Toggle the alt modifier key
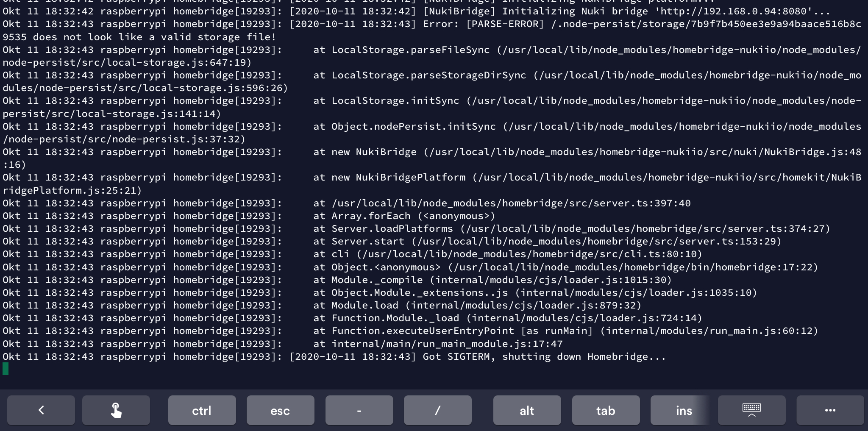Screen dimensions: 868x431 pyautogui.click(x=527, y=410)
